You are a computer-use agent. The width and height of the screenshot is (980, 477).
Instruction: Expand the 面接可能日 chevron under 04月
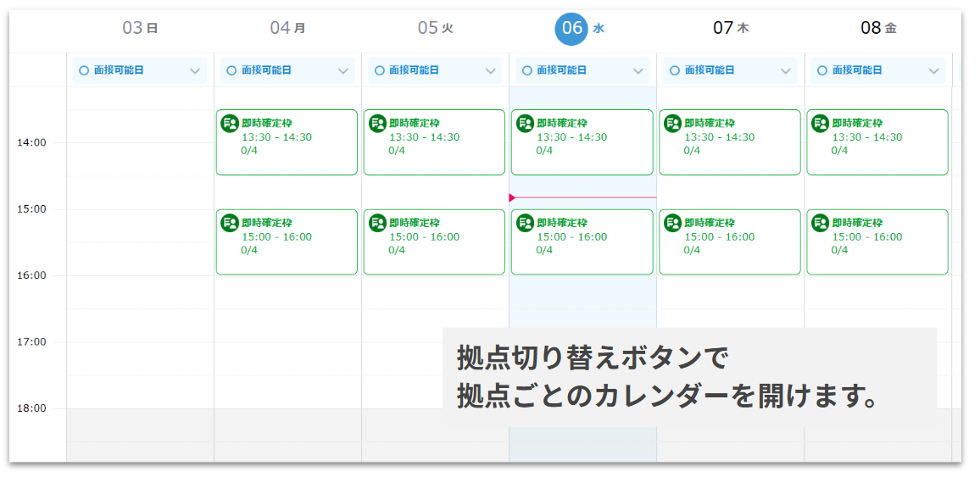pos(343,71)
